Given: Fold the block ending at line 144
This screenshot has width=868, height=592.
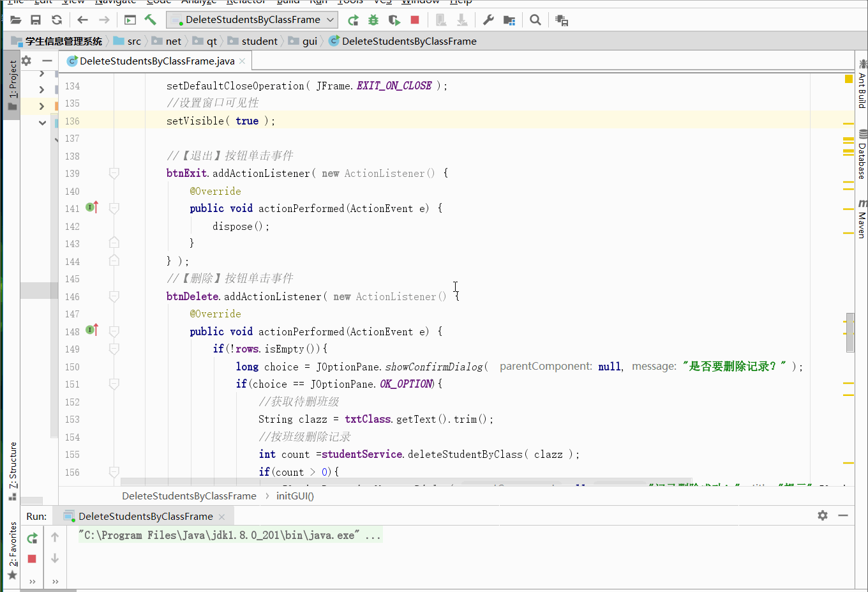Looking at the screenshot, I should pos(114,261).
